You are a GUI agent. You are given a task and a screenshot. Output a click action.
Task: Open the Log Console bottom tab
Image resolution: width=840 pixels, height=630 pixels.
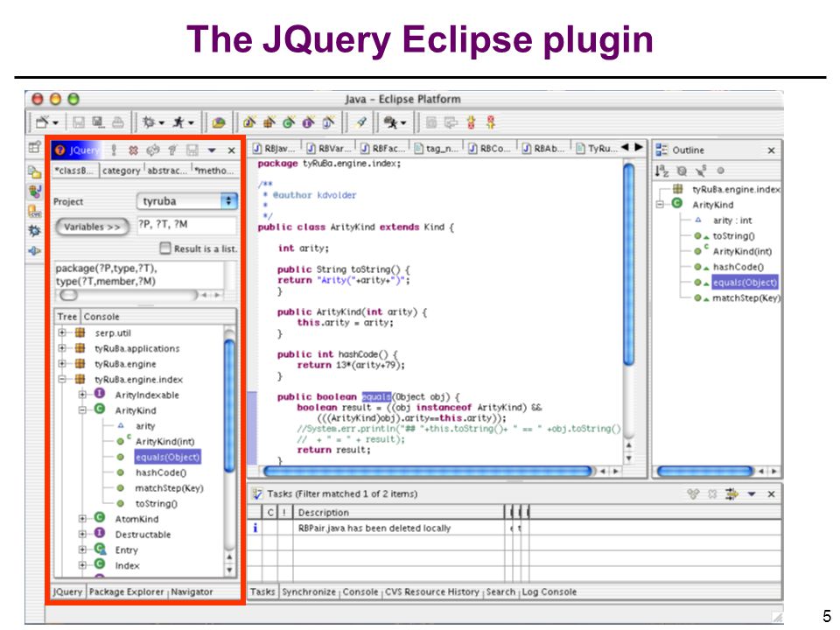point(549,591)
